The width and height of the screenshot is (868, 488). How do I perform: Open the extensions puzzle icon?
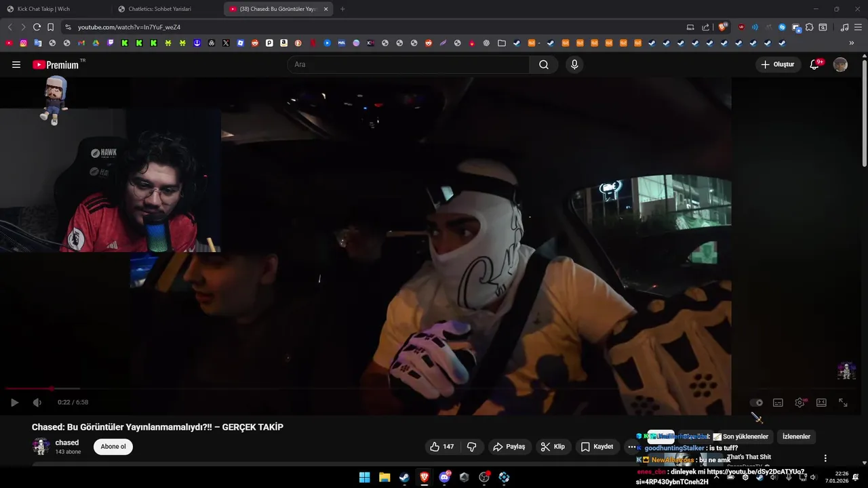click(809, 27)
